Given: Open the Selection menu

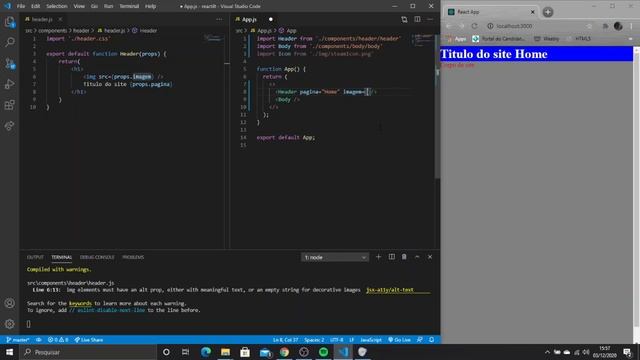Looking at the screenshot, I should pos(57,6).
